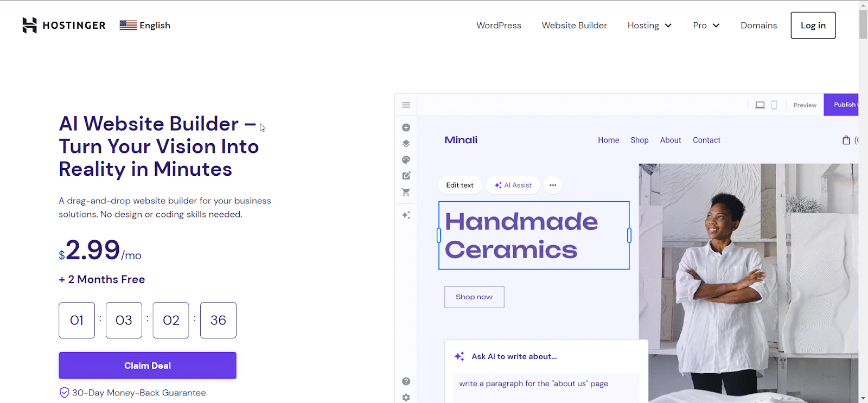Click the 30-Day Money-Back Guarantee text
Screen dimensions: 868x403
(x=139, y=393)
